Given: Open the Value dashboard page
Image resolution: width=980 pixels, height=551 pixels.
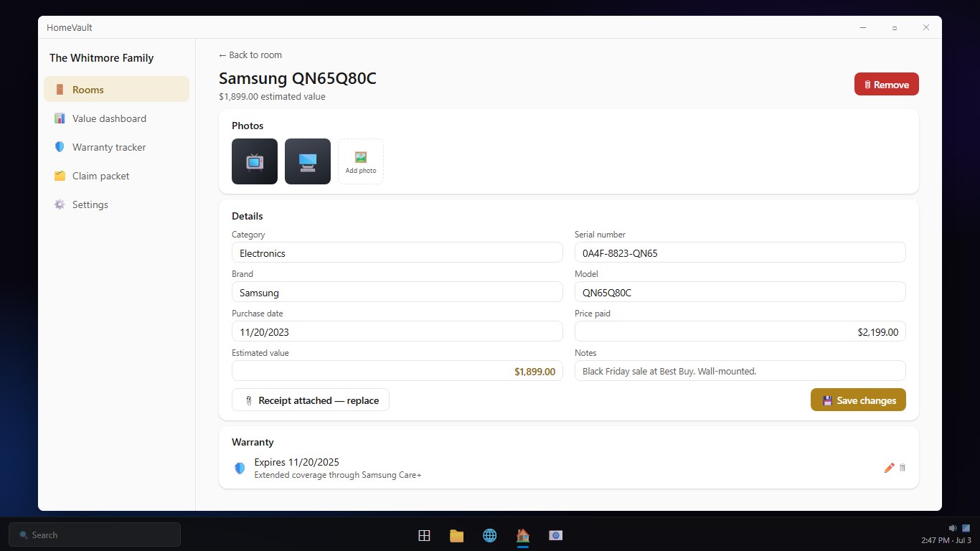Looking at the screenshot, I should (x=116, y=118).
